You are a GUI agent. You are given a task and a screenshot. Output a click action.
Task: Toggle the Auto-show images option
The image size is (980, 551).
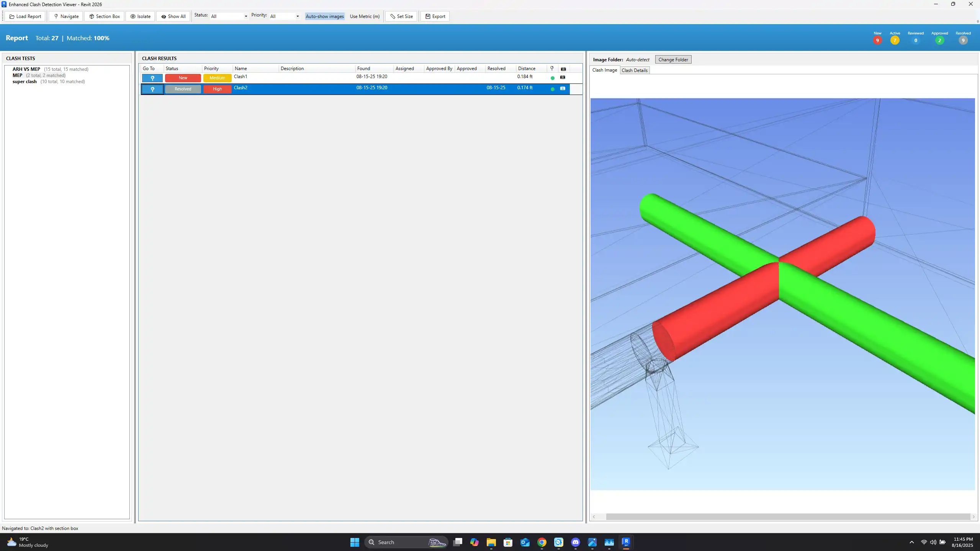324,16
